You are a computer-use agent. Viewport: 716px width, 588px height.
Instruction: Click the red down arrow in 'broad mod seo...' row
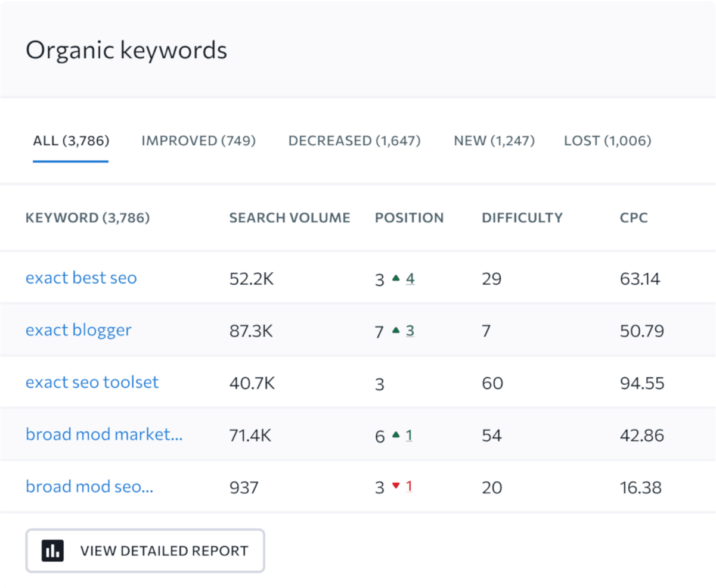tap(396, 487)
